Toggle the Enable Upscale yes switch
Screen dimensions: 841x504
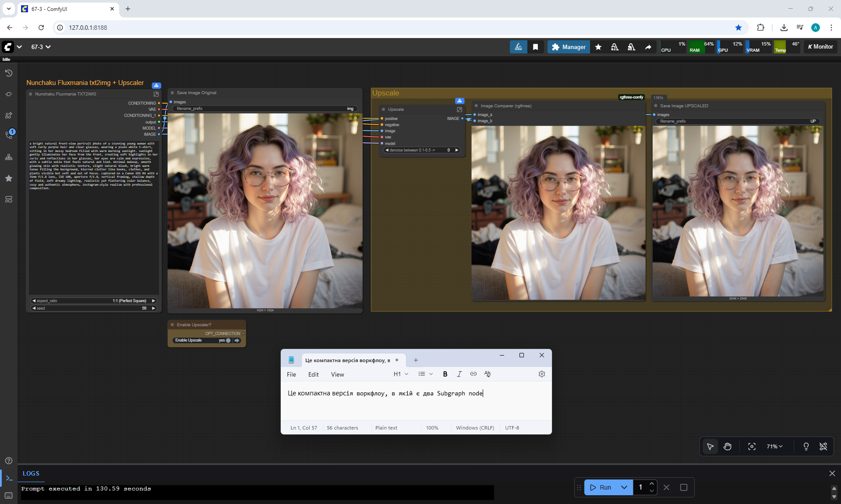pos(228,340)
